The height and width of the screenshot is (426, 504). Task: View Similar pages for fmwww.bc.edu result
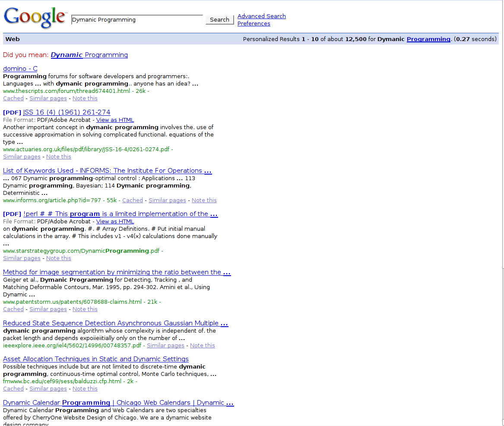(48, 389)
